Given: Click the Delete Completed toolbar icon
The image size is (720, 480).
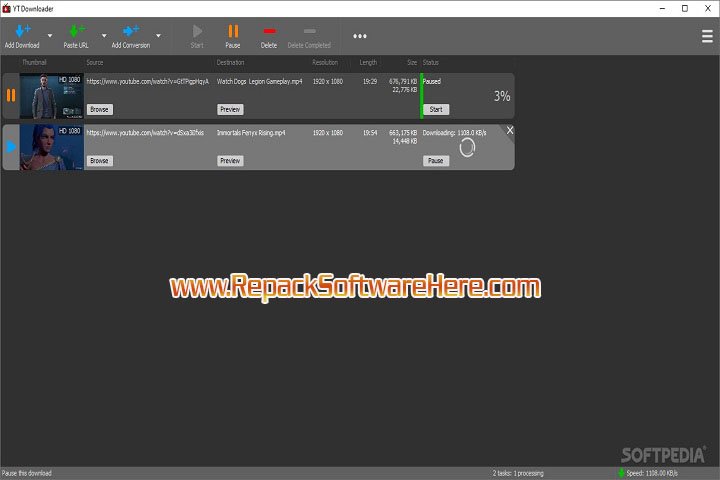Looking at the screenshot, I should tap(309, 31).
